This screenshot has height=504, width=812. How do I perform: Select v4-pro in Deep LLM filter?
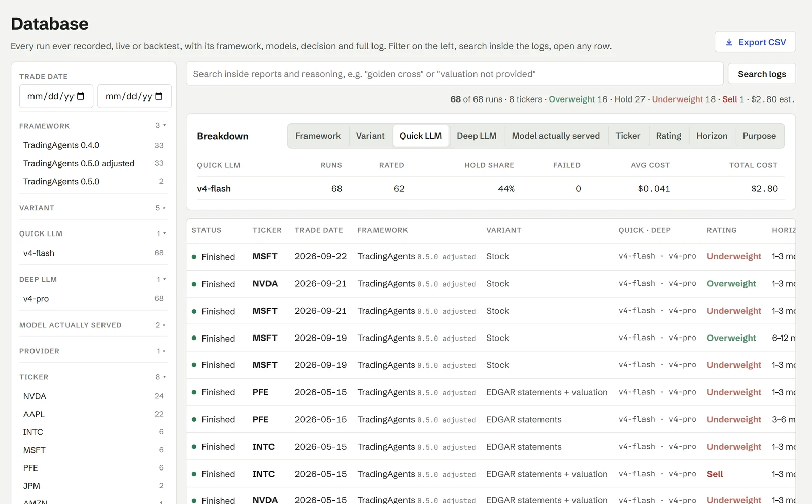[x=93, y=299]
